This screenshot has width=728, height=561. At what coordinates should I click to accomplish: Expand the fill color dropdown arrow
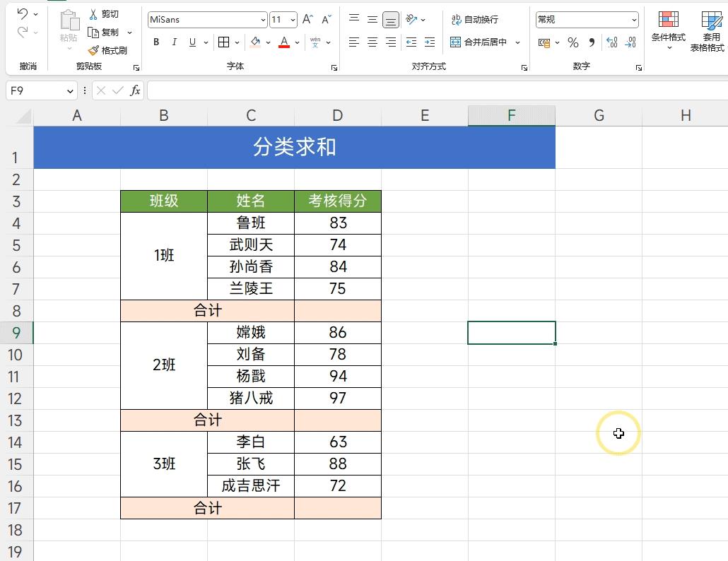click(x=269, y=42)
